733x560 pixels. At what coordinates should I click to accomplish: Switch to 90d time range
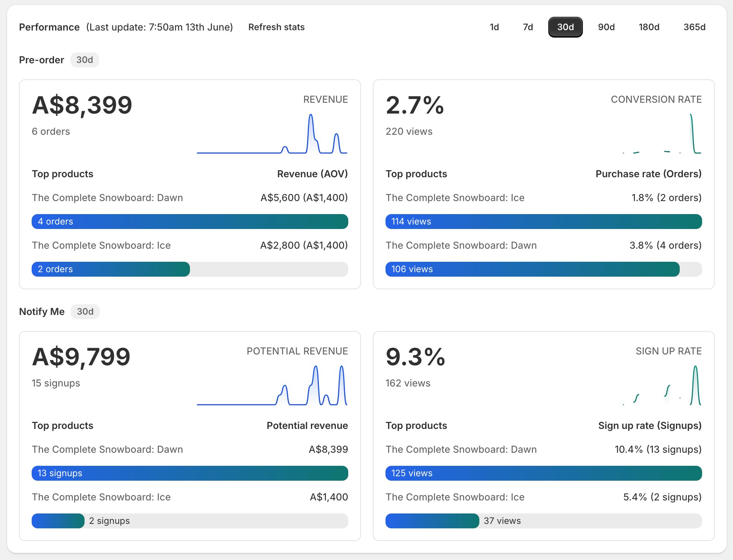pos(606,27)
